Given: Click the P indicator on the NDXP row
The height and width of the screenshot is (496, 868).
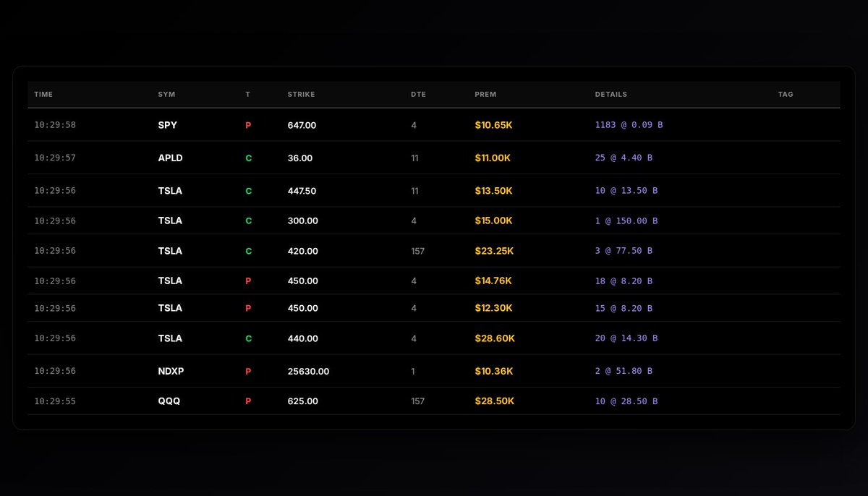Looking at the screenshot, I should 248,371.
